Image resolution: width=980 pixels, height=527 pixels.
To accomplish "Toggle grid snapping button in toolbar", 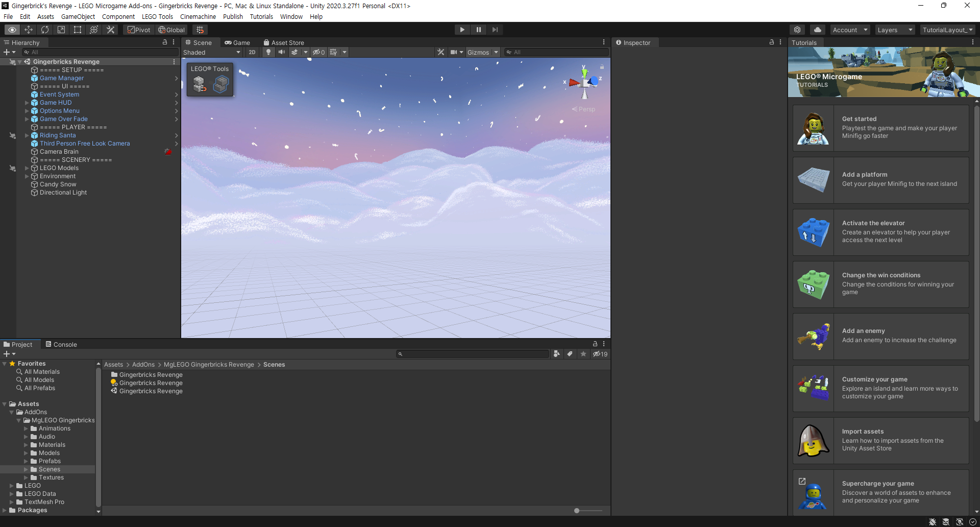I will [x=200, y=30].
